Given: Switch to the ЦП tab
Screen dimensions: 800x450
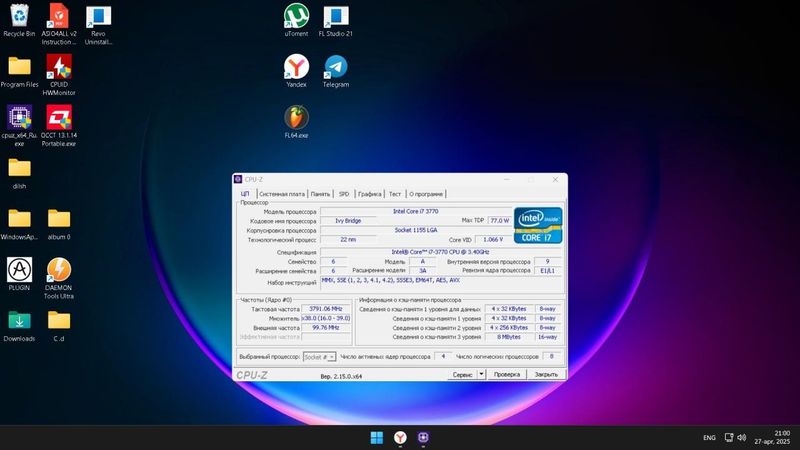Looking at the screenshot, I should [x=245, y=194].
